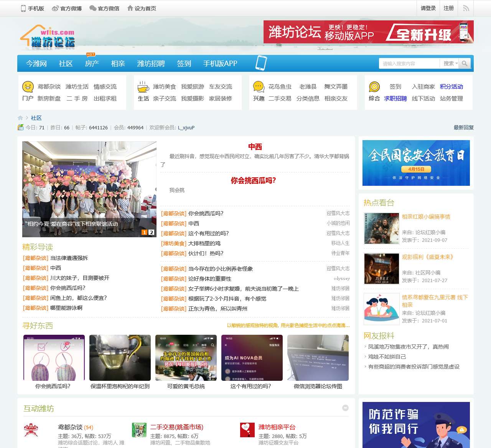Open the kite icon for 鸢都杂谈 forum

click(32, 431)
